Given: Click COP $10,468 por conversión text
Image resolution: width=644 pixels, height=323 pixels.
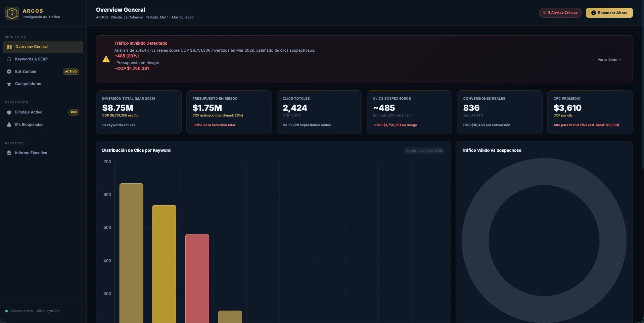Looking at the screenshot, I should coord(487,125).
